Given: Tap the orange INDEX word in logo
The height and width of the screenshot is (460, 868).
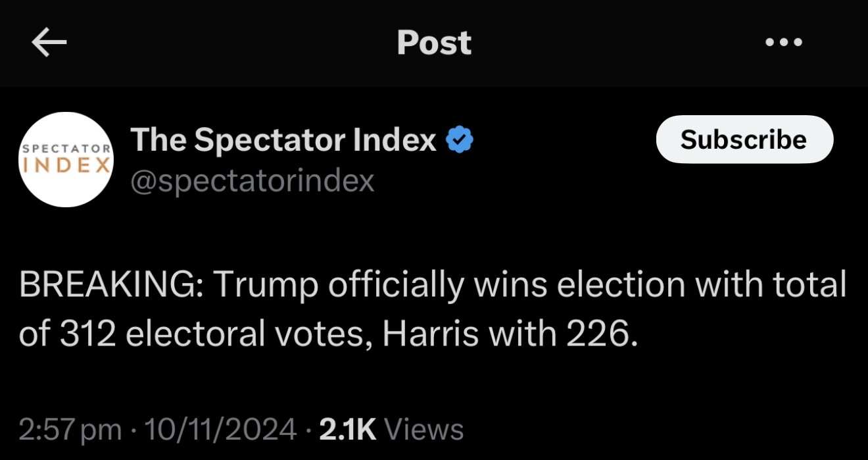Looking at the screenshot, I should [x=66, y=165].
